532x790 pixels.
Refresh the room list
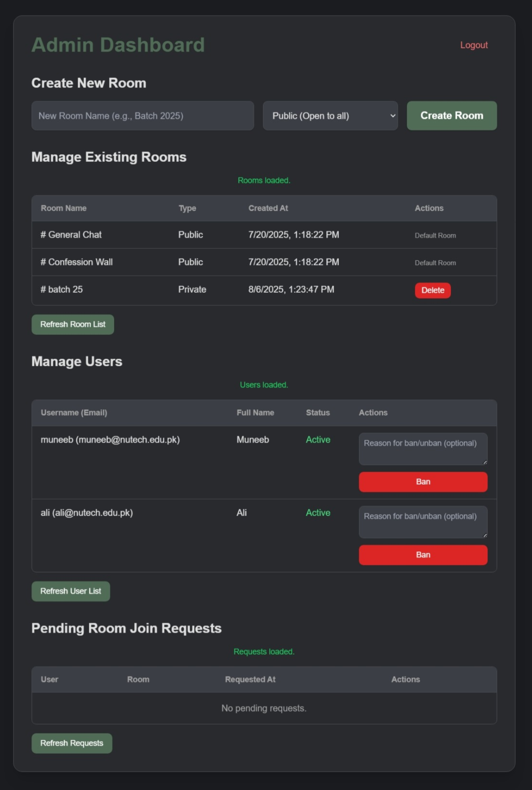tap(72, 324)
